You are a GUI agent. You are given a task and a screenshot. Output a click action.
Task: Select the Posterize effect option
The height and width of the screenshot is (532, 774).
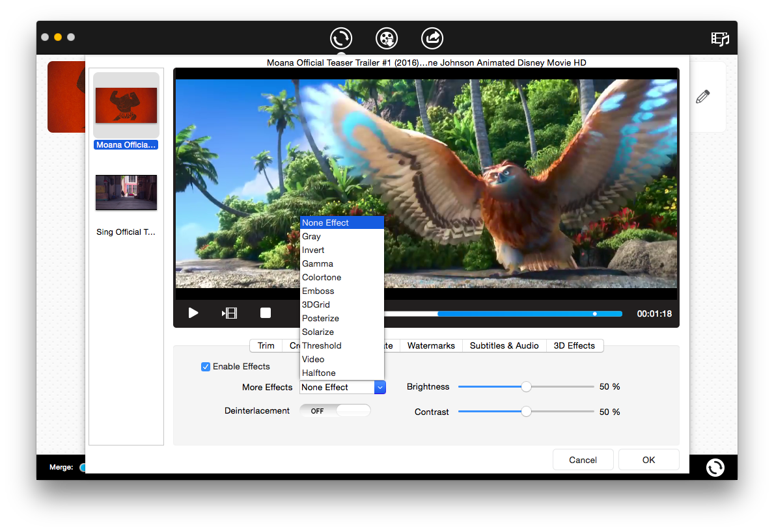pyautogui.click(x=342, y=319)
